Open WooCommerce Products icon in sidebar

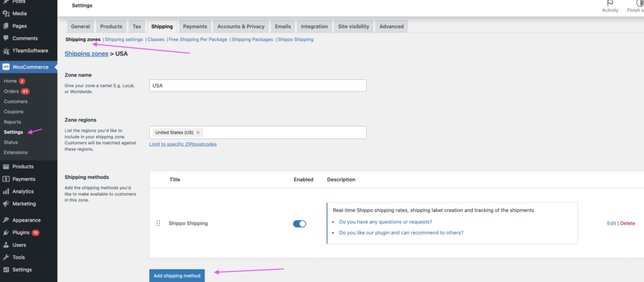coord(6,167)
